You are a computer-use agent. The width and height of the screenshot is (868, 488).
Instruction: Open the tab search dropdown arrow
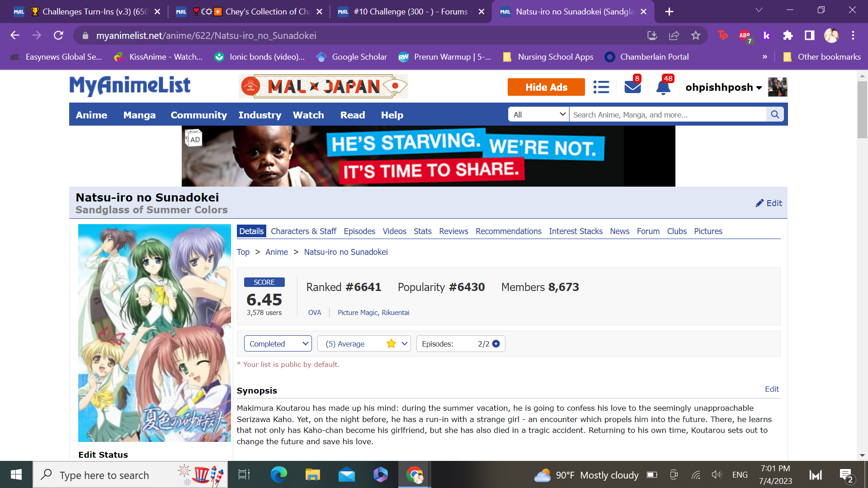[x=759, y=10]
